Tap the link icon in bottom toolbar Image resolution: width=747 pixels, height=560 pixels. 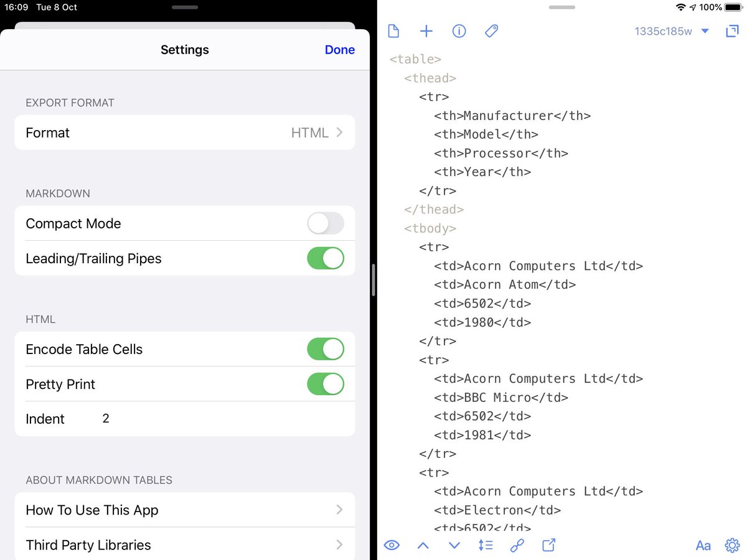click(517, 546)
